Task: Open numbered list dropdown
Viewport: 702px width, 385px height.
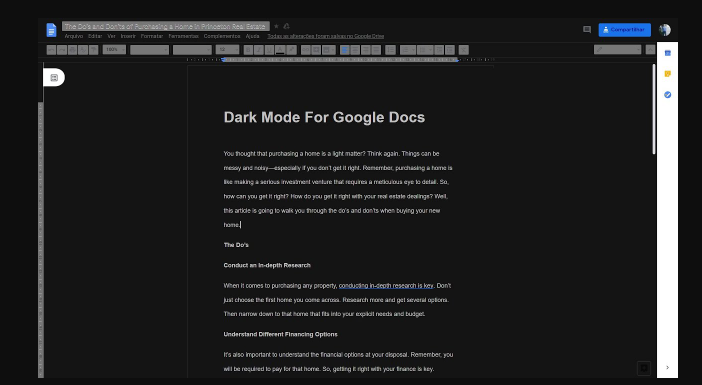Action: [x=407, y=50]
